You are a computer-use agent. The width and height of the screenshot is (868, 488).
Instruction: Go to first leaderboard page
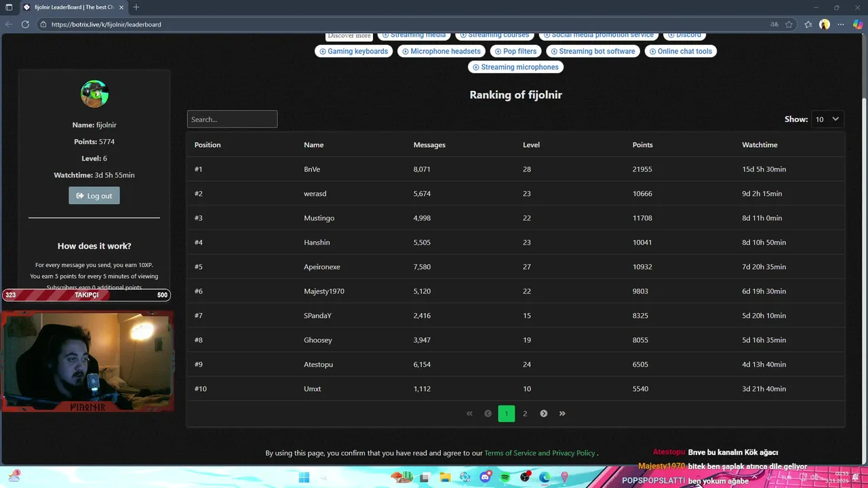point(469,413)
